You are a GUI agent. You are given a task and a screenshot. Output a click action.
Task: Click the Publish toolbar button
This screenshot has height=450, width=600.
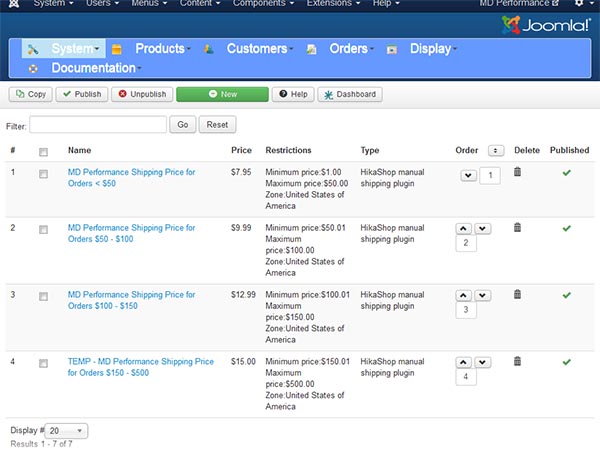point(82,94)
